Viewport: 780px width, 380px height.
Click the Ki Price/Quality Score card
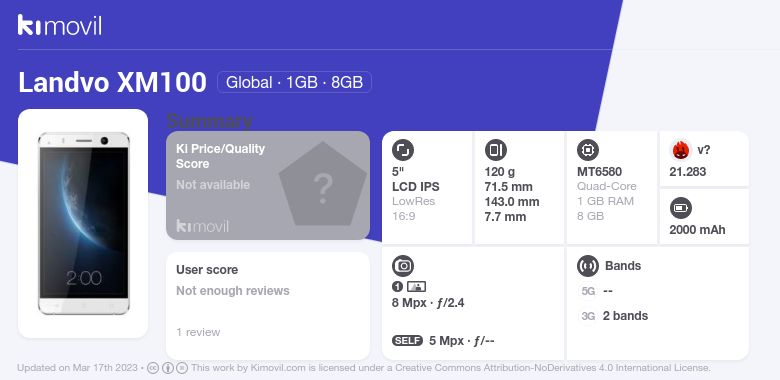coord(268,186)
